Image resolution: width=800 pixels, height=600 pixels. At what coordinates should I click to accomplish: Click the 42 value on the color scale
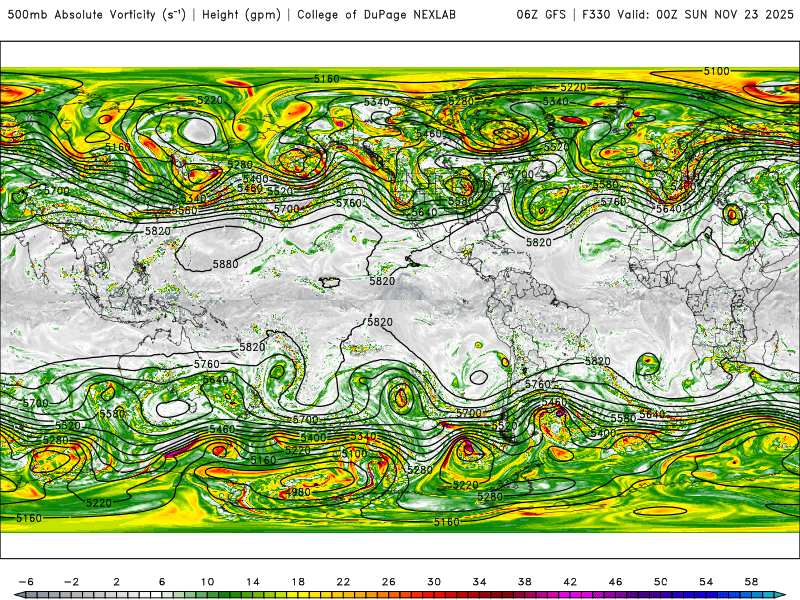[570, 582]
